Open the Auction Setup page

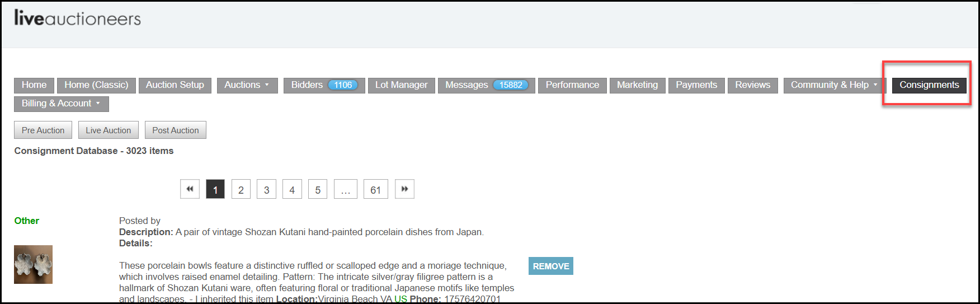(x=175, y=85)
